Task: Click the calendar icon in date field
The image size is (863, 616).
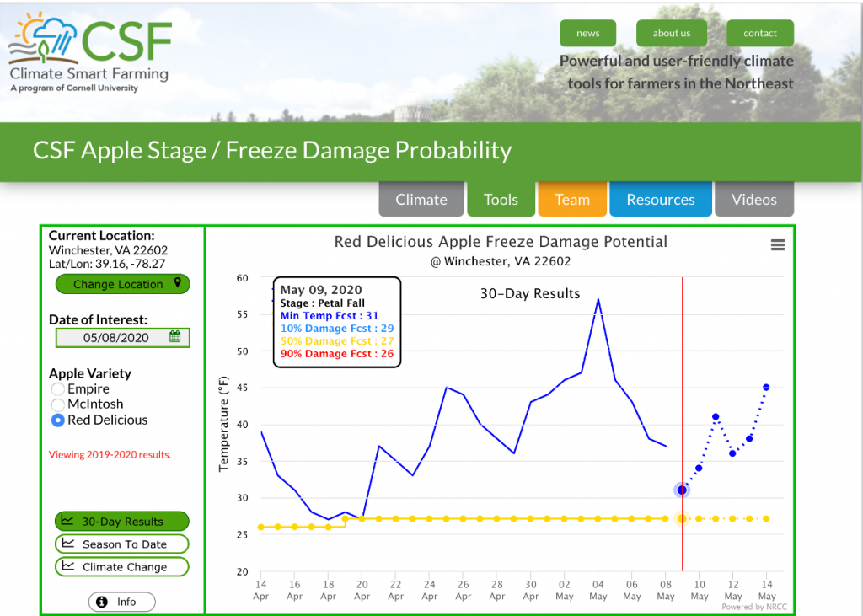Action: pos(175,337)
